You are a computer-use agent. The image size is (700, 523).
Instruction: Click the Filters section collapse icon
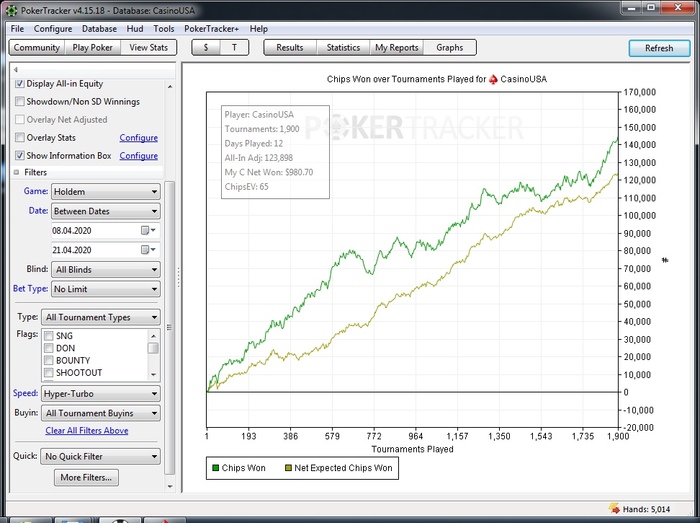(17, 172)
